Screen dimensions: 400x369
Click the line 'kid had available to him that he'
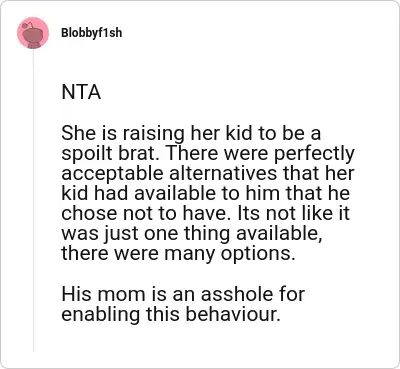(205, 193)
